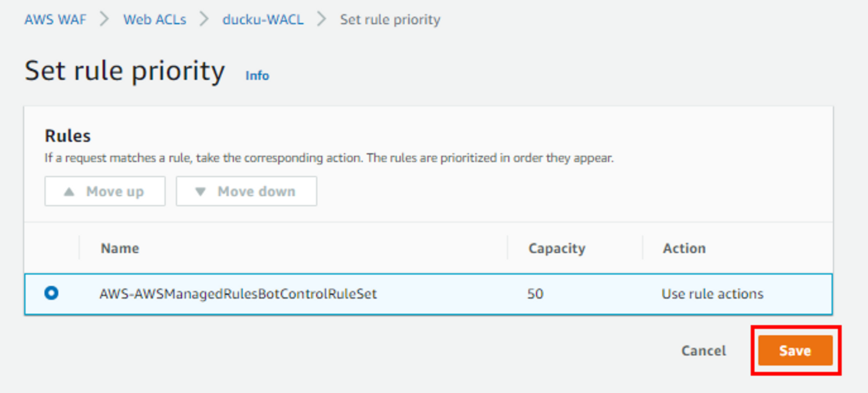Save the rule priority
This screenshot has height=393, width=868.
[795, 350]
